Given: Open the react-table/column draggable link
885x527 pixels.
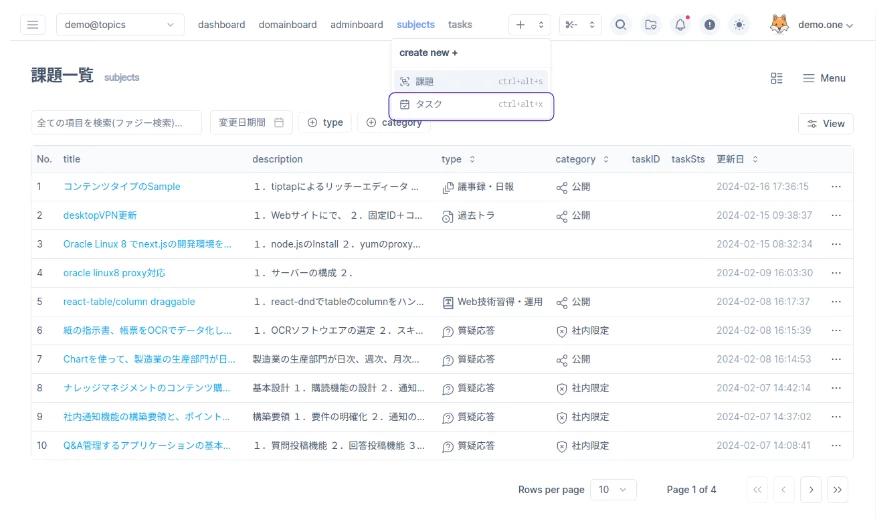Looking at the screenshot, I should point(129,302).
